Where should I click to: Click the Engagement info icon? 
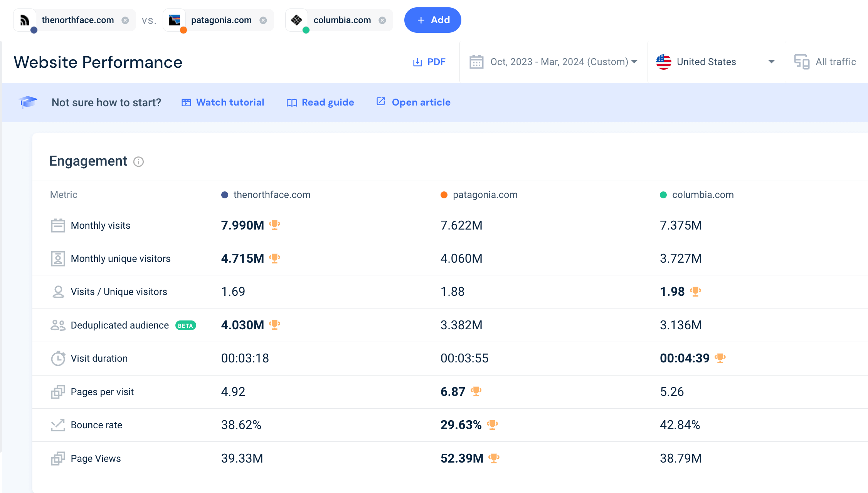(138, 162)
